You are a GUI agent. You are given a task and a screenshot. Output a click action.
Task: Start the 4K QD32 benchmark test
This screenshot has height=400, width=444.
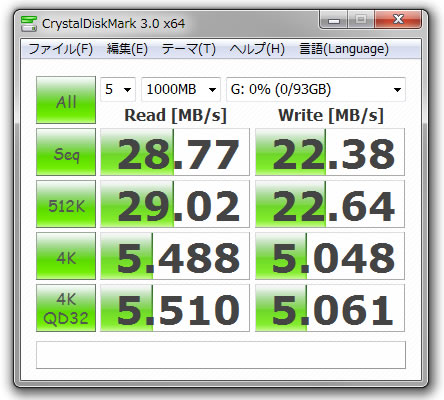66,308
